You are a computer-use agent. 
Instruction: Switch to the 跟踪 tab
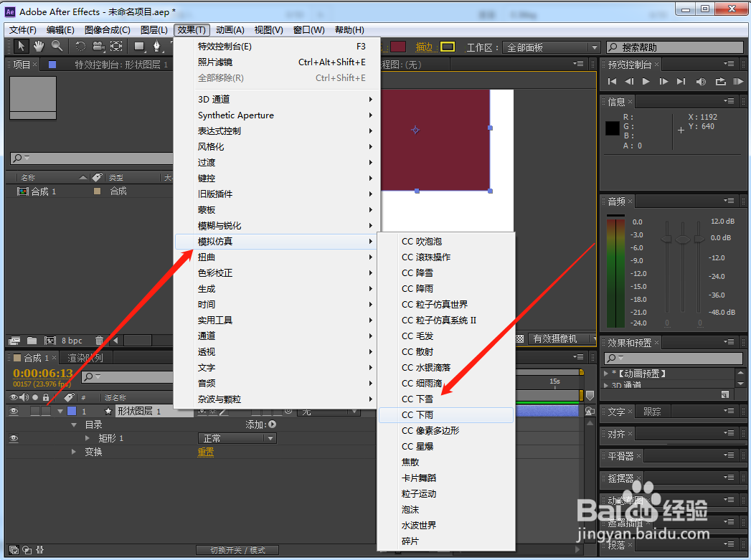pos(652,412)
